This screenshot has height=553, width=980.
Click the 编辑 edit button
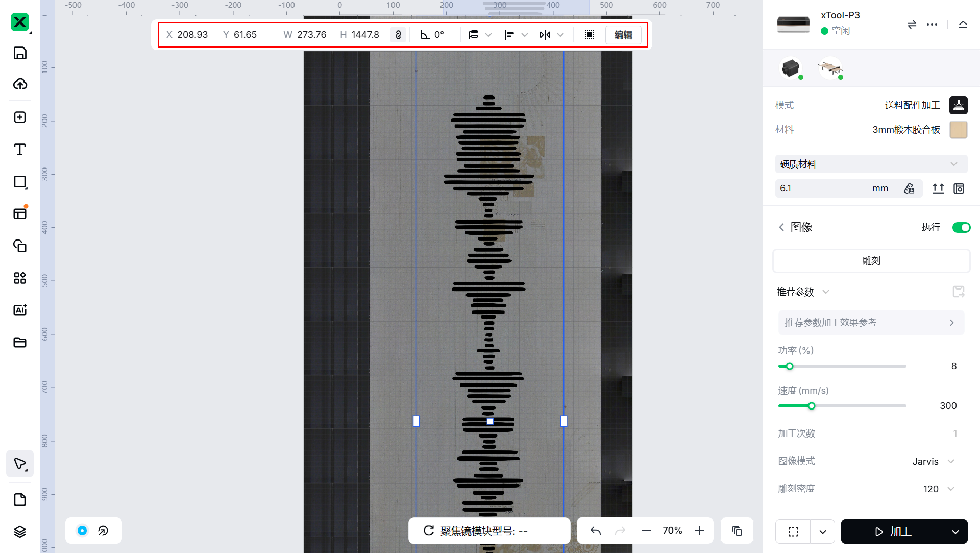pyautogui.click(x=623, y=35)
